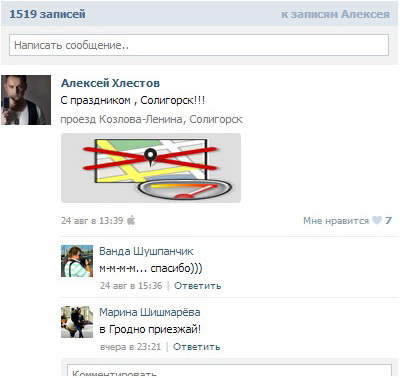The width and height of the screenshot is (400, 378).
Task: Reply to Марина Шишмарёва's comment
Action: [x=197, y=347]
